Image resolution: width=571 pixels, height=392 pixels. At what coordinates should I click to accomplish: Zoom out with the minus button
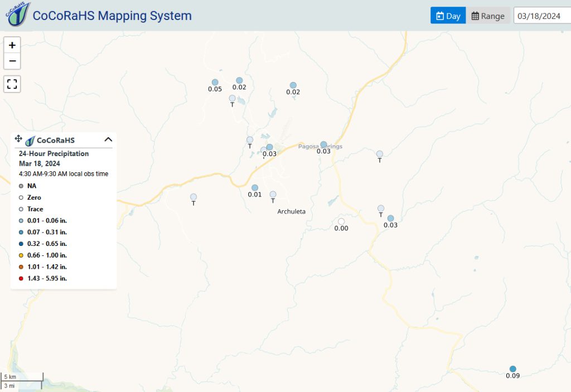(12, 61)
